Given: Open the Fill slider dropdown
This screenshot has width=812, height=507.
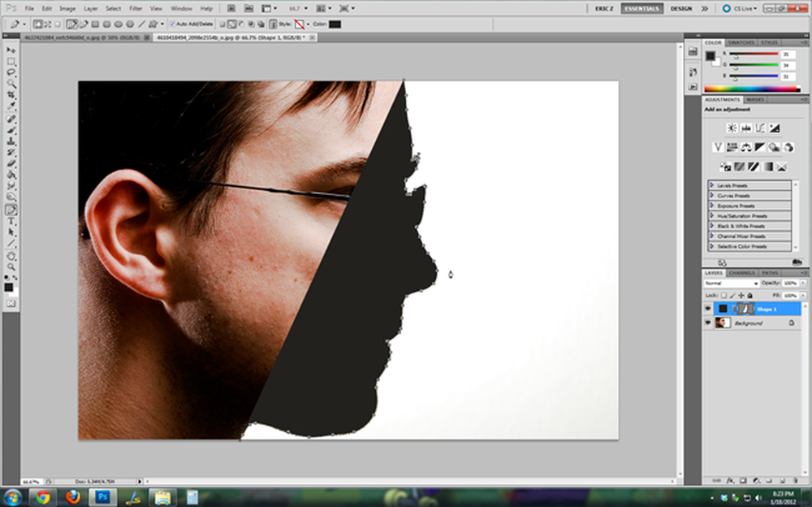Looking at the screenshot, I should tap(803, 295).
